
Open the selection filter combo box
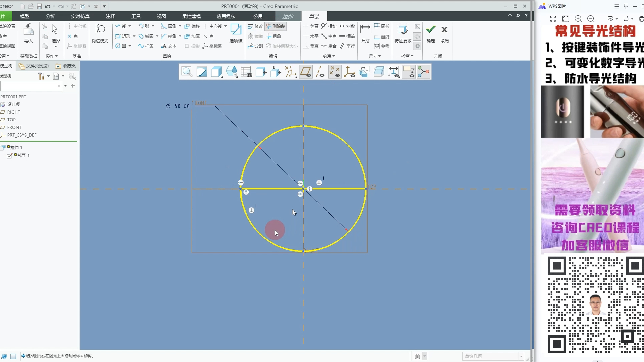[493, 356]
